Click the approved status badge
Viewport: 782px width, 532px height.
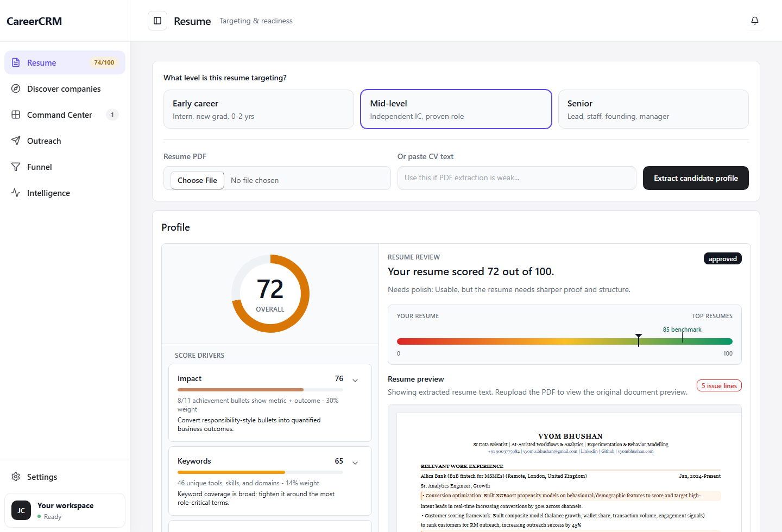[722, 259]
